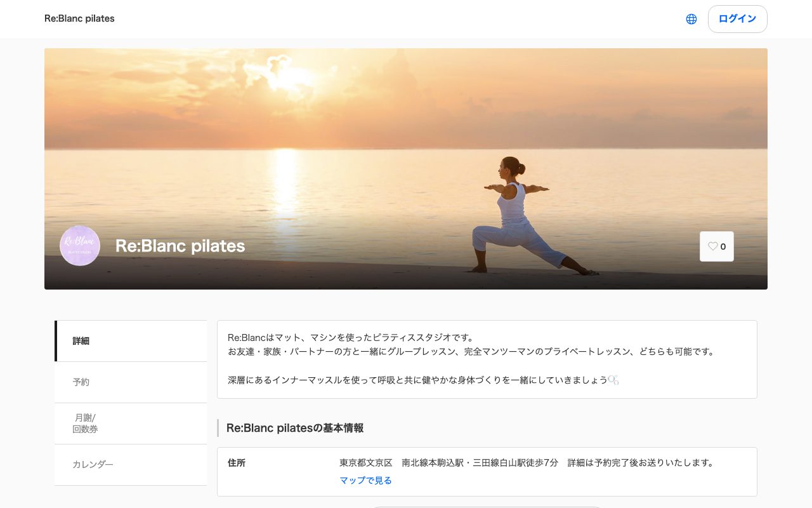This screenshot has height=508, width=812.
Task: Click the line starting 深層にあるインナーマッスル
Action: click(x=423, y=380)
